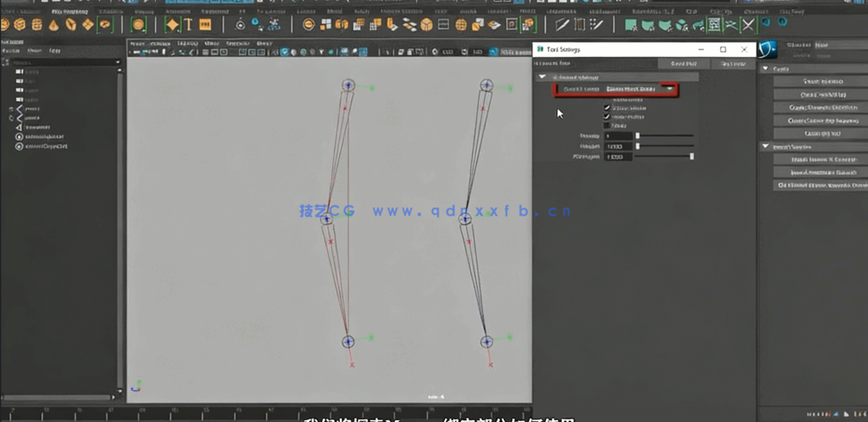Click the orange diamond shelf icon
Image resolution: width=868 pixels, height=422 pixels.
click(171, 25)
